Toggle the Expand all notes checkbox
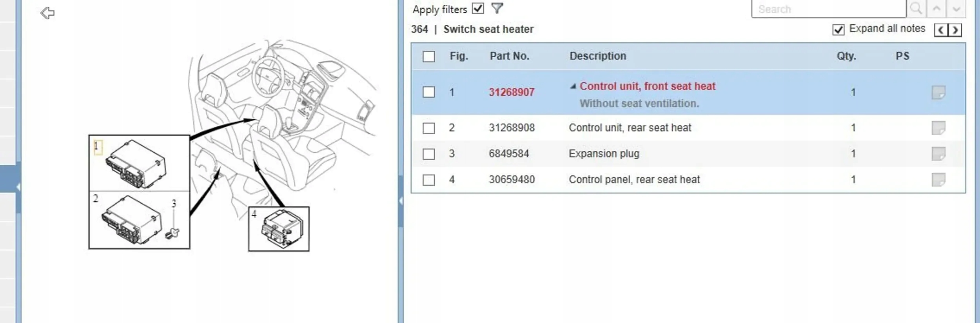The image size is (980, 323). click(838, 30)
